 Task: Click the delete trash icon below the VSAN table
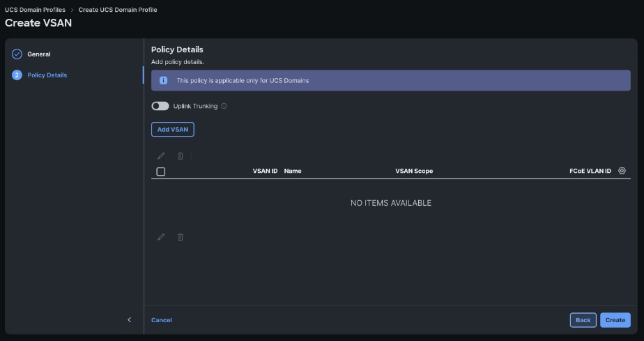point(181,237)
